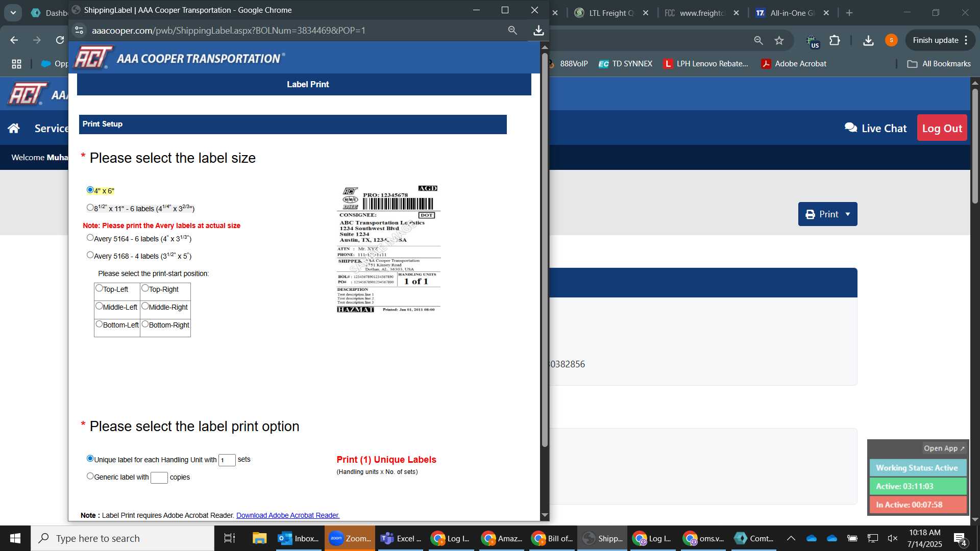Click the Generic label copies input field
The width and height of the screenshot is (980, 551).
click(159, 478)
